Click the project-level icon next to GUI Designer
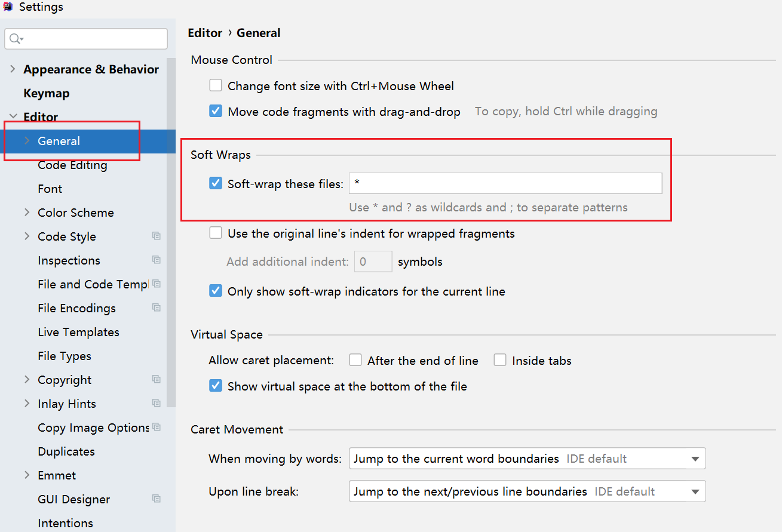 coord(157,499)
